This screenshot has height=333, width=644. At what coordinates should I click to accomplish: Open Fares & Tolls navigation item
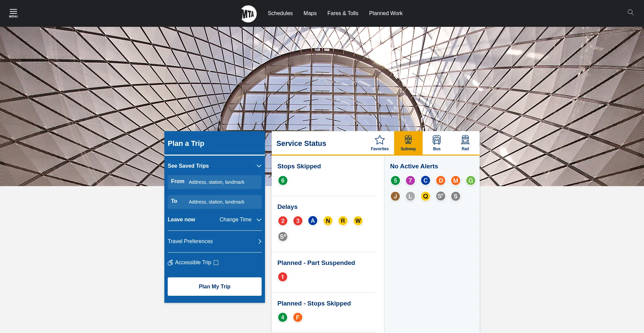pos(343,13)
